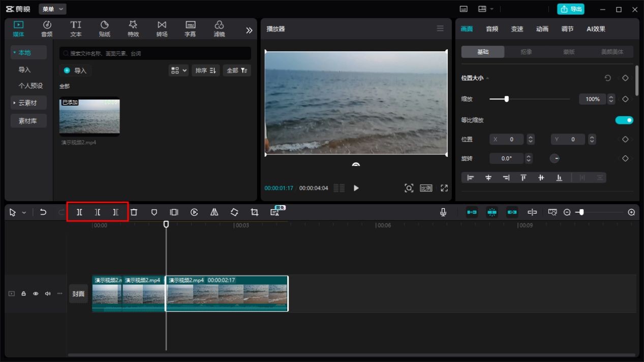Image resolution: width=644 pixels, height=362 pixels.
Task: Switch to the 转场 tab
Action: point(162,29)
